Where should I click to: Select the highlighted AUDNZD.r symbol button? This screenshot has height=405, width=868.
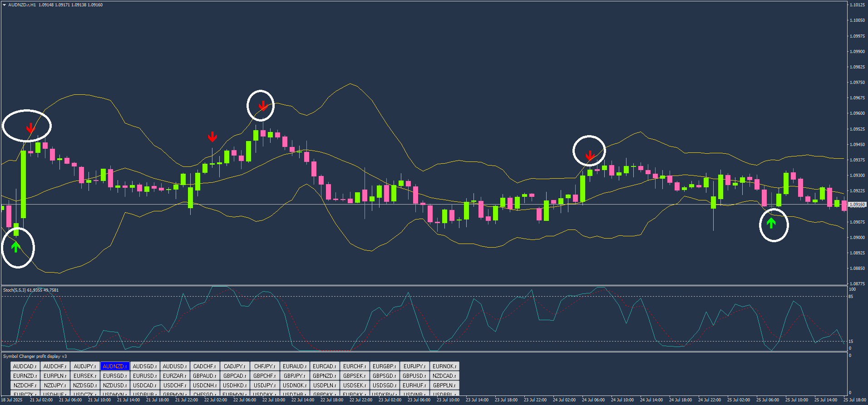click(115, 366)
